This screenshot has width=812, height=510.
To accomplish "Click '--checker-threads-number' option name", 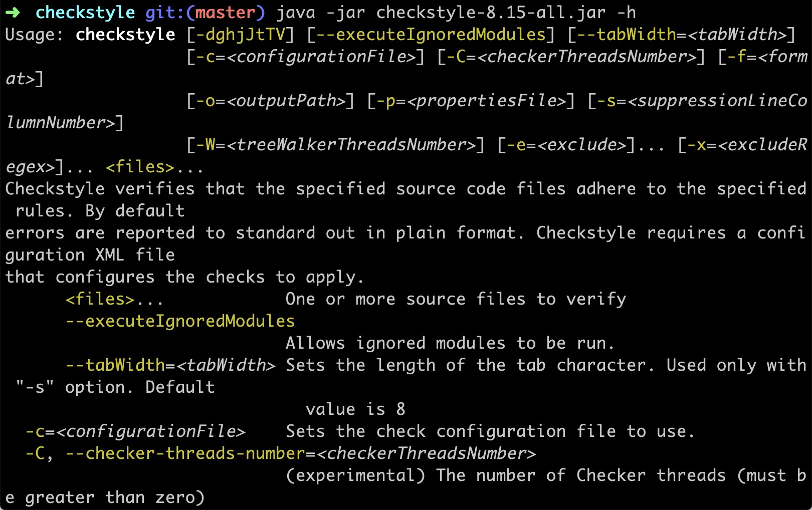I will tap(185, 453).
